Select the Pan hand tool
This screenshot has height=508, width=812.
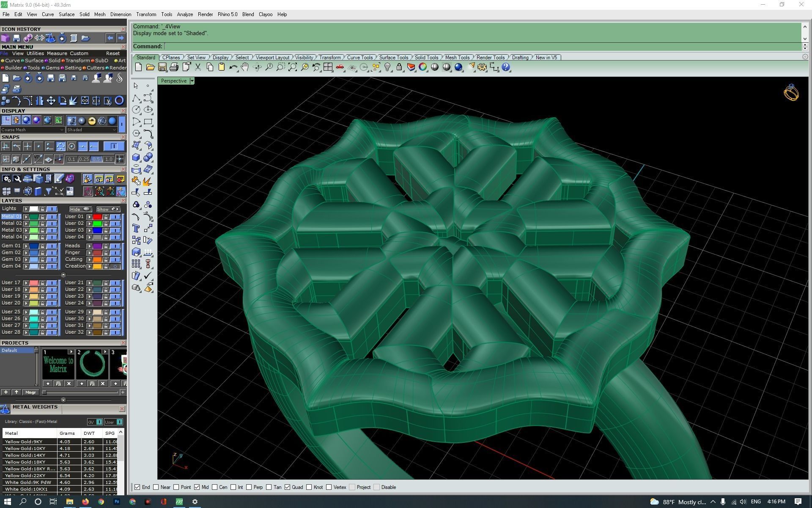[x=245, y=67]
